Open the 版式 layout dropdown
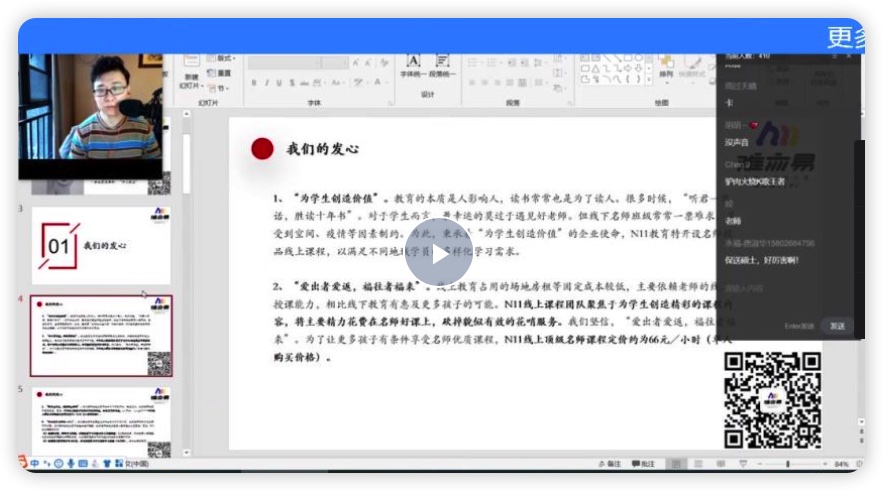This screenshot has height=491, width=883. pos(223,59)
